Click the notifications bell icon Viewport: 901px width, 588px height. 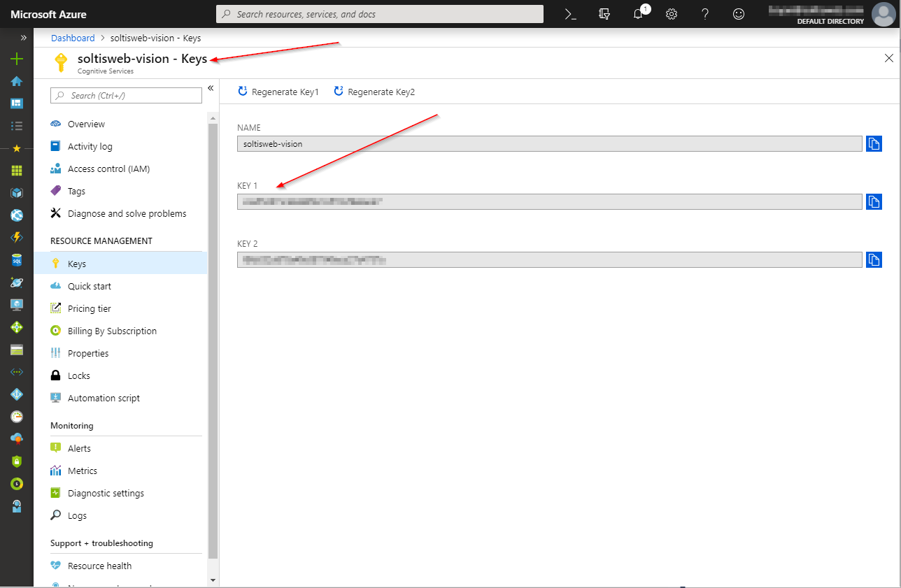coord(638,14)
